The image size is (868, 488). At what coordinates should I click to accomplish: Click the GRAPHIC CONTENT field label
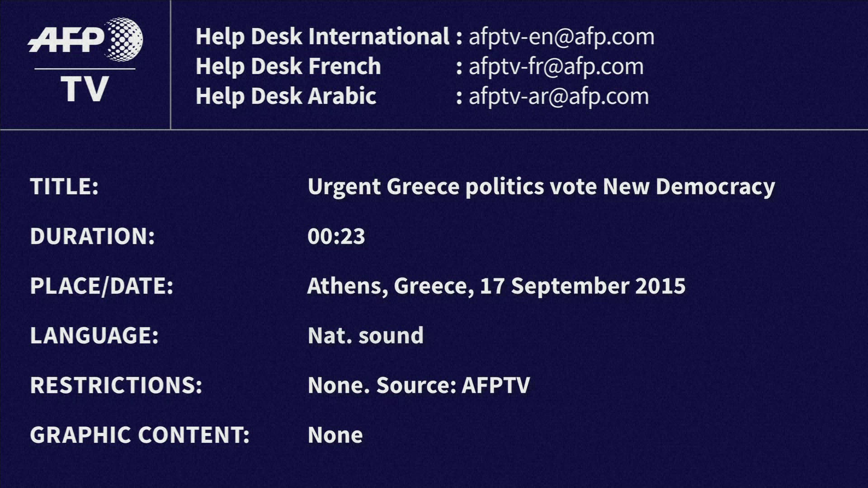pos(140,435)
